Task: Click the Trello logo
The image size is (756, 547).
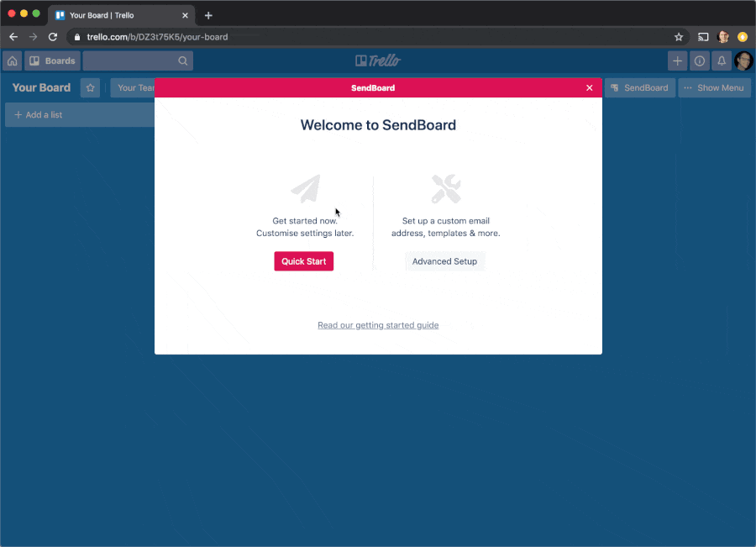Action: pos(378,60)
